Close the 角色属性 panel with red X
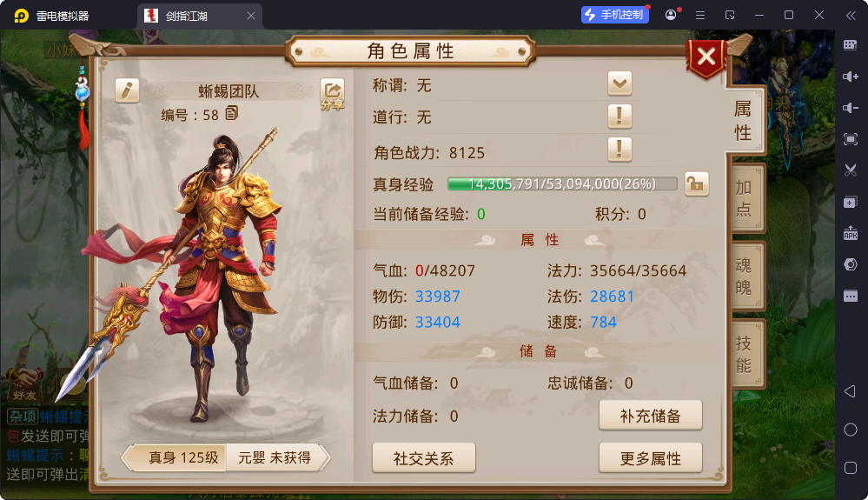This screenshot has width=868, height=500. pos(706,57)
